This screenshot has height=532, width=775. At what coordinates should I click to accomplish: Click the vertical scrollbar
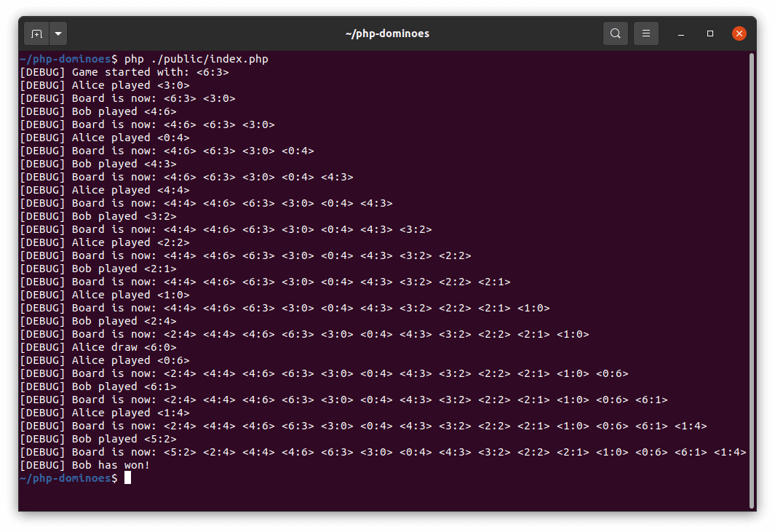coord(752,279)
